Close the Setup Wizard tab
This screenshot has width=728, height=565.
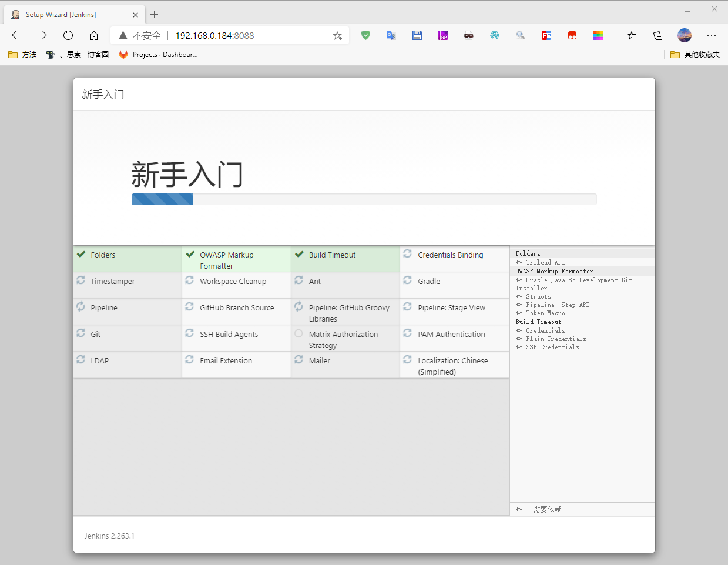pyautogui.click(x=136, y=15)
